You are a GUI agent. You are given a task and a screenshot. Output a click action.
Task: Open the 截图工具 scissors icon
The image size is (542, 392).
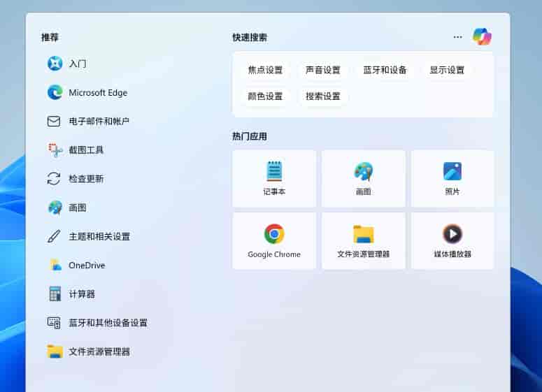(x=55, y=150)
